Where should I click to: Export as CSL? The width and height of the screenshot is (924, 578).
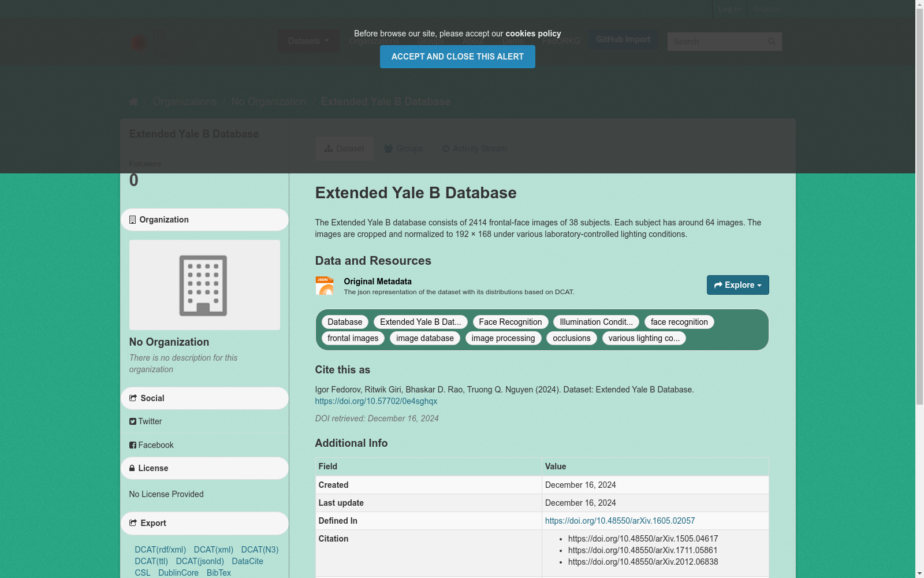(143, 573)
